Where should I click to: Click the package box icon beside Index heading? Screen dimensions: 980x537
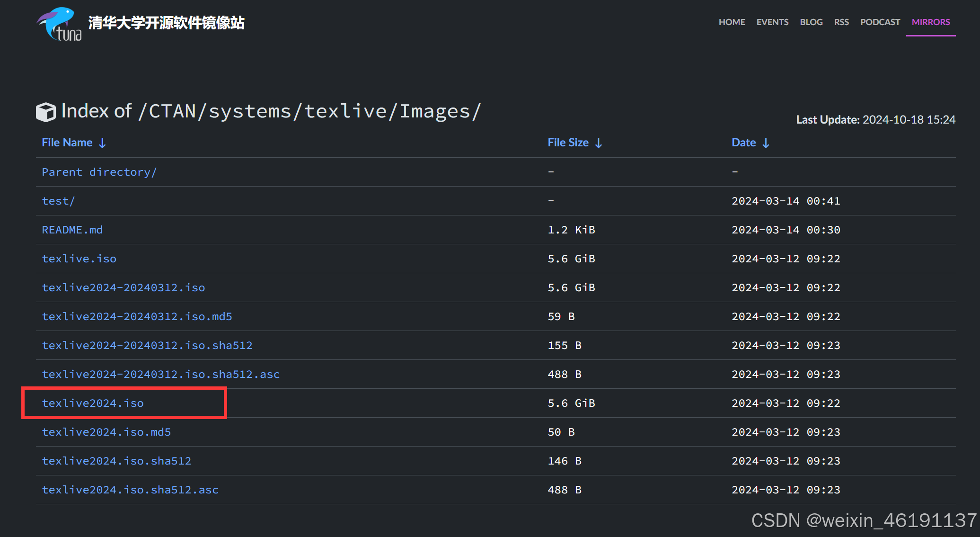coord(46,112)
